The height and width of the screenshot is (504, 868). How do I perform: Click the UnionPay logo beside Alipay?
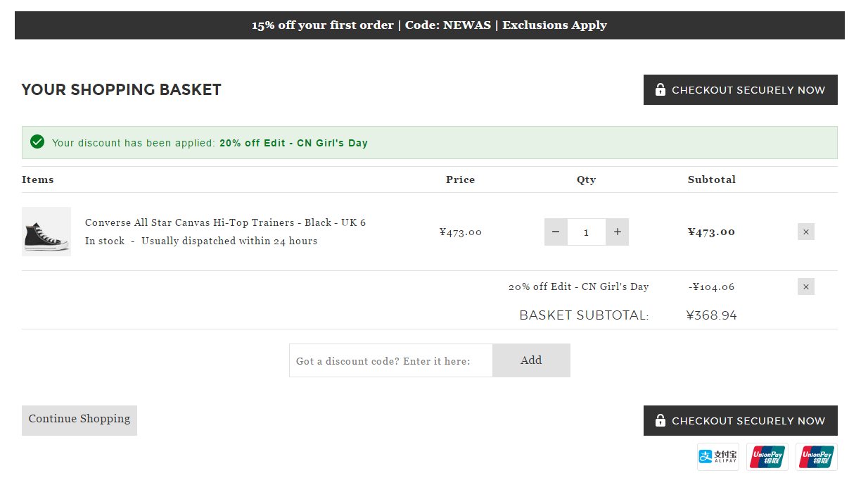click(x=767, y=457)
